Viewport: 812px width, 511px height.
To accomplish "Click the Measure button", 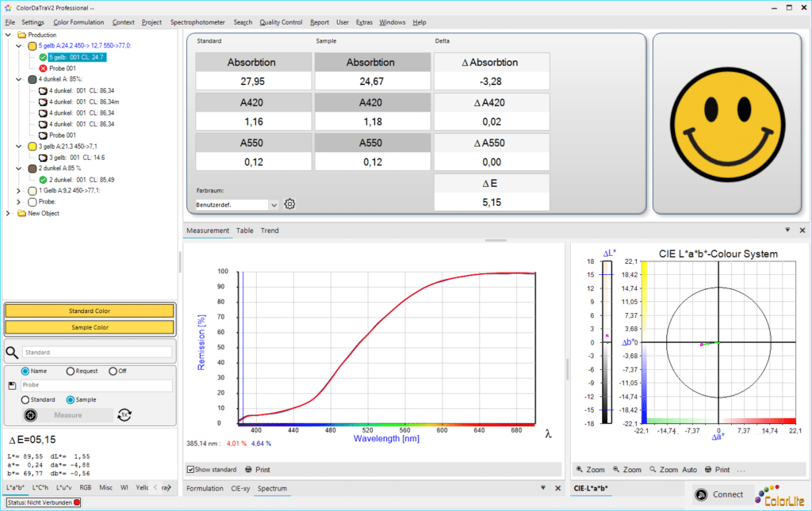I will [68, 415].
